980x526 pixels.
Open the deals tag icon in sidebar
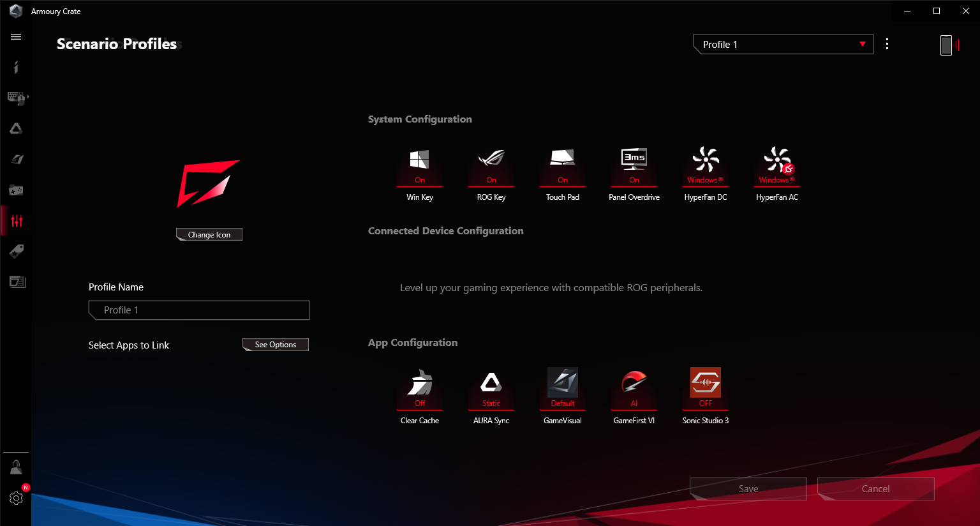[16, 252]
